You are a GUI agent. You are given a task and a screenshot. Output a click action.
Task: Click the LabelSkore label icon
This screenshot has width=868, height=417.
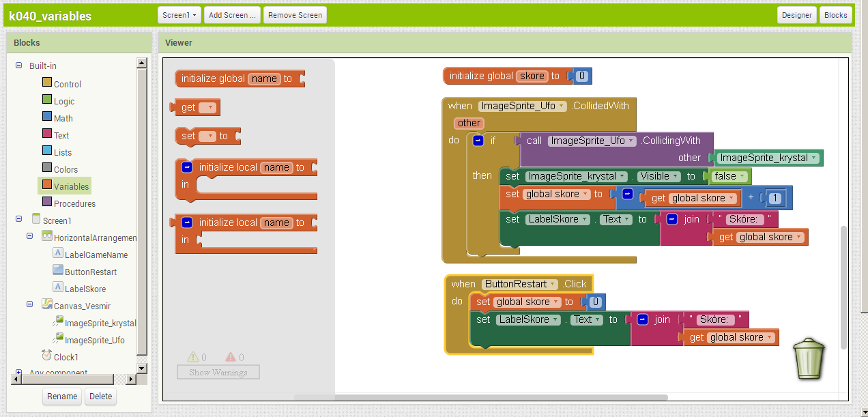(x=58, y=287)
